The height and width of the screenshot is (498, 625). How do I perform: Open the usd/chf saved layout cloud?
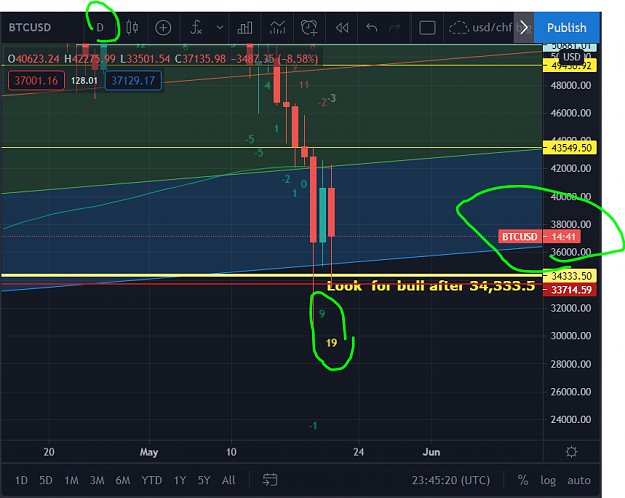pyautogui.click(x=481, y=28)
